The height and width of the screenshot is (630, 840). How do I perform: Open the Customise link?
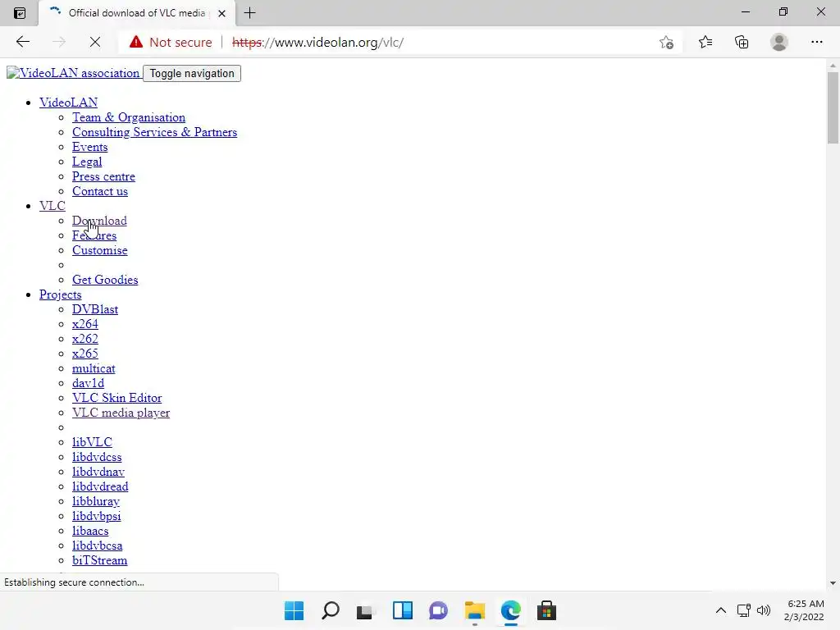point(99,250)
